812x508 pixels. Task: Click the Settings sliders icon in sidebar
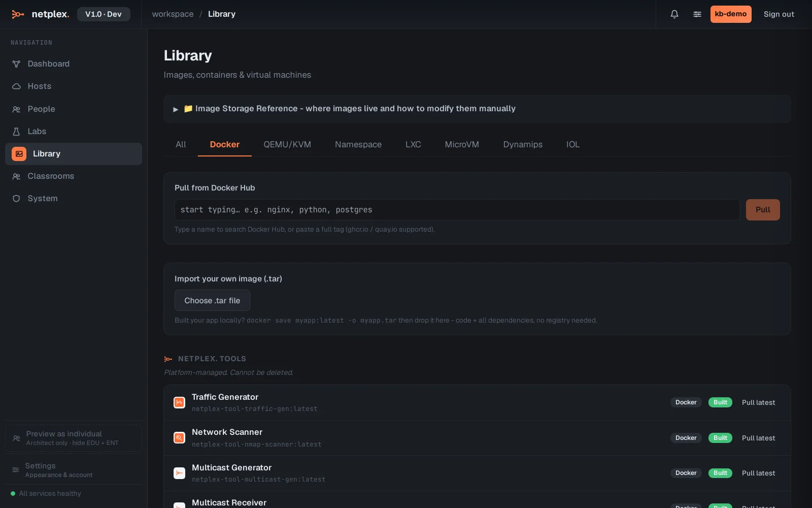click(x=16, y=470)
